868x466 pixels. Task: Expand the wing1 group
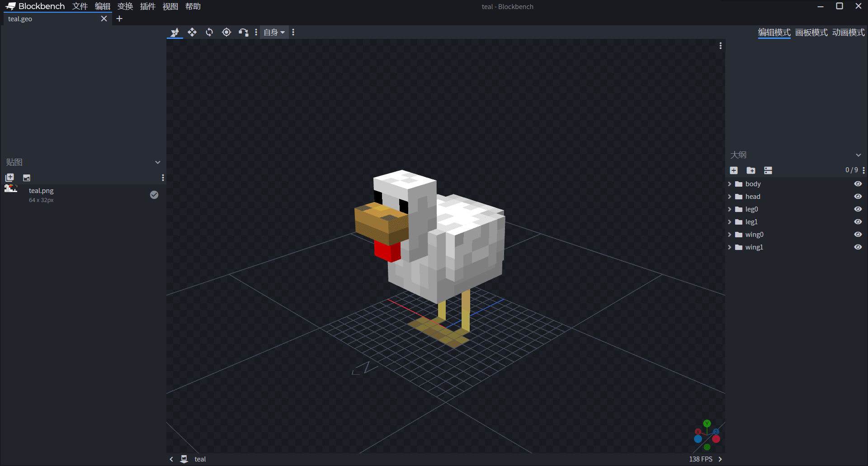[729, 247]
